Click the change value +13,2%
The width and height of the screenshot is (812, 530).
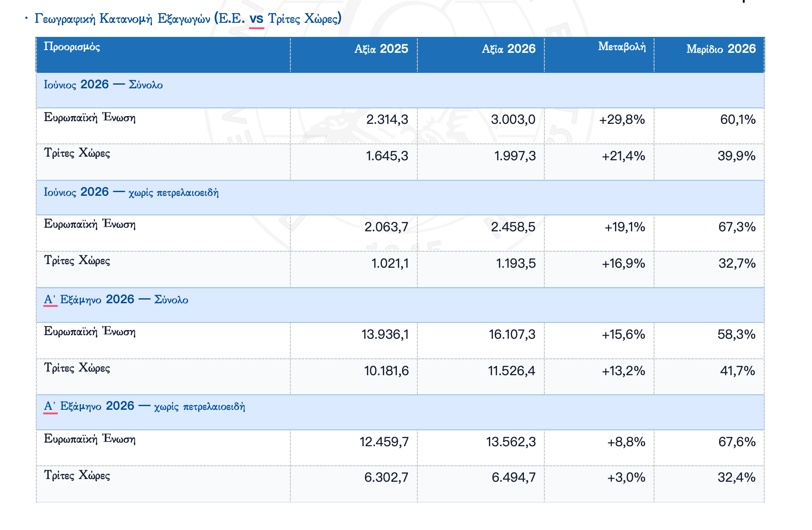[x=624, y=371]
